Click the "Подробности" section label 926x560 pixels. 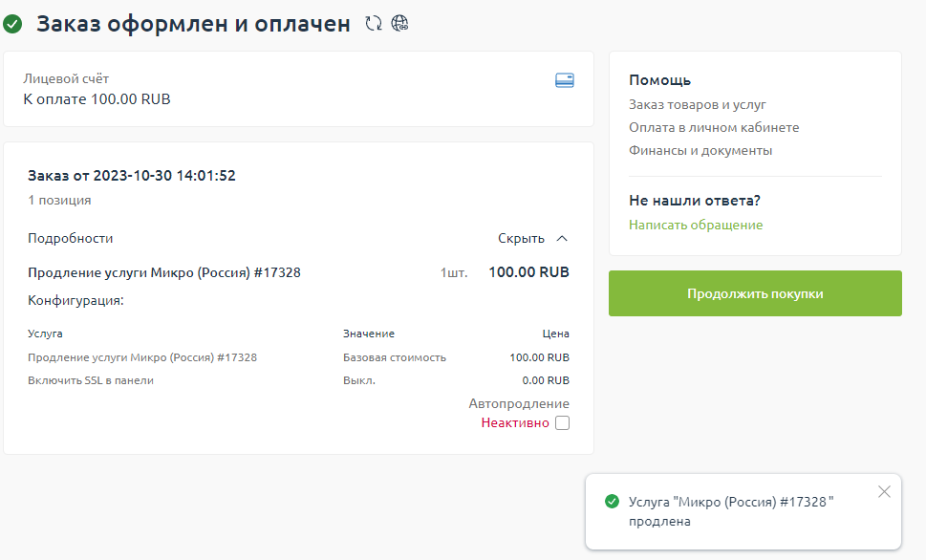click(70, 239)
